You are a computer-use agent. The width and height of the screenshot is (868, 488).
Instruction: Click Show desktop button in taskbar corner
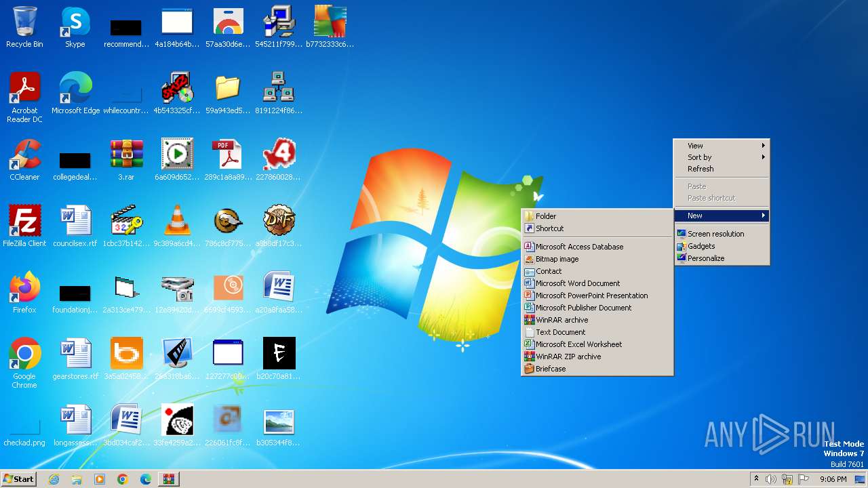pos(861,479)
